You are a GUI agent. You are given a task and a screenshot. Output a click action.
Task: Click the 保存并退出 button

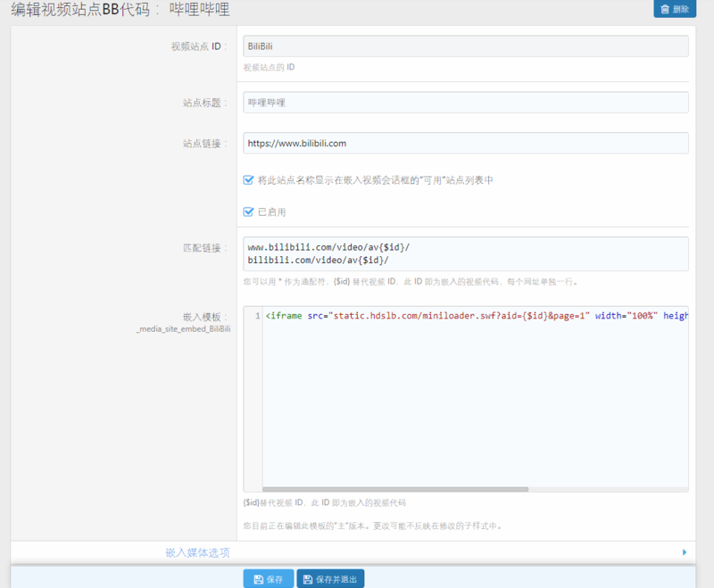(x=330, y=579)
